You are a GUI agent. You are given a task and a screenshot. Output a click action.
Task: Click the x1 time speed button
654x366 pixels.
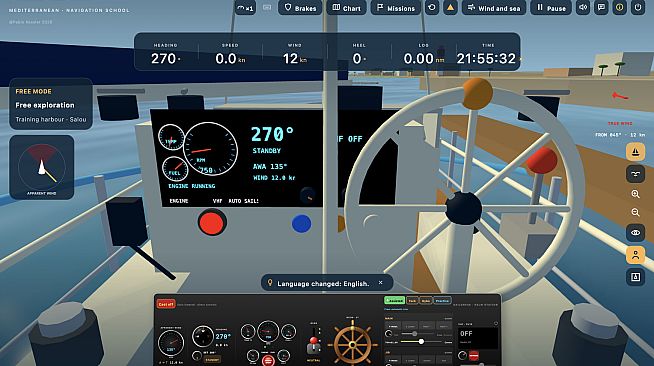[x=245, y=8]
